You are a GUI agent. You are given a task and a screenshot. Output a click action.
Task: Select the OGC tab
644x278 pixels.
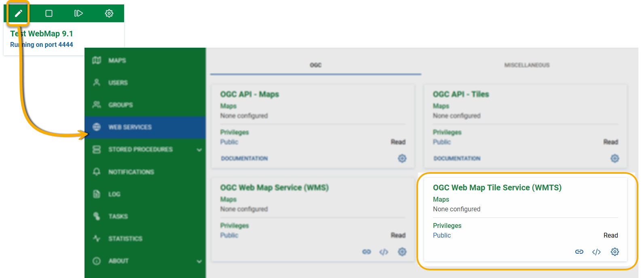click(315, 65)
